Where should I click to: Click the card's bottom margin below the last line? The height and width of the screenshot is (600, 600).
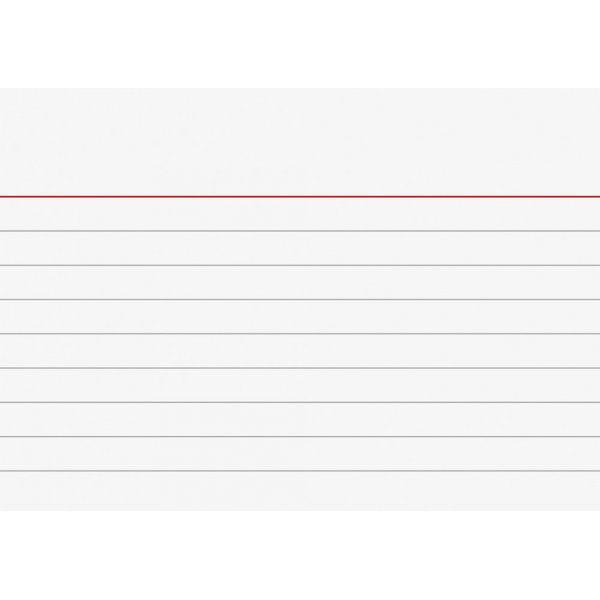tap(300, 490)
